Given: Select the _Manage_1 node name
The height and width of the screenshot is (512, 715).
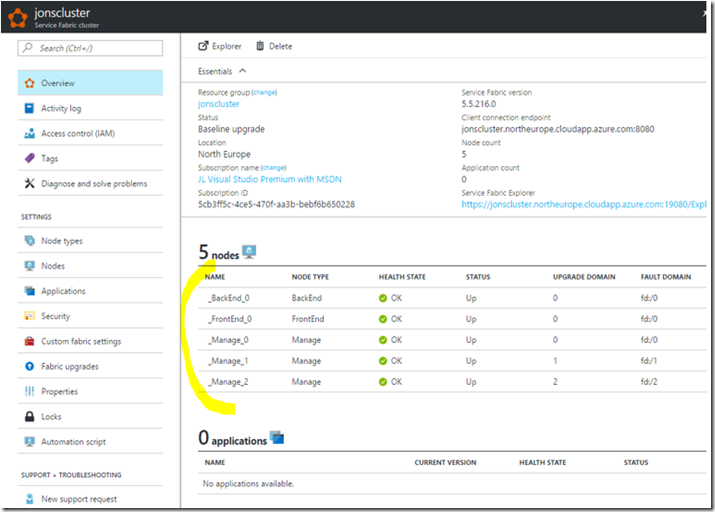Looking at the screenshot, I should click(228, 361).
